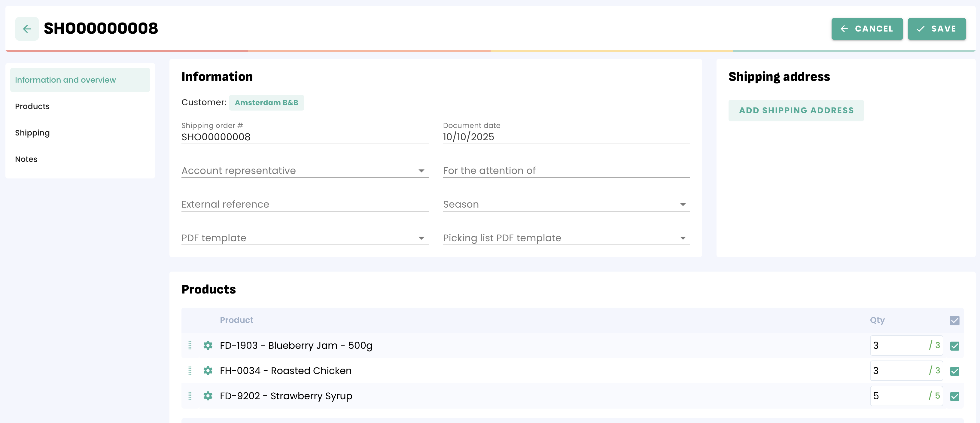
Task: Go to the Products sidebar section
Action: (32, 107)
